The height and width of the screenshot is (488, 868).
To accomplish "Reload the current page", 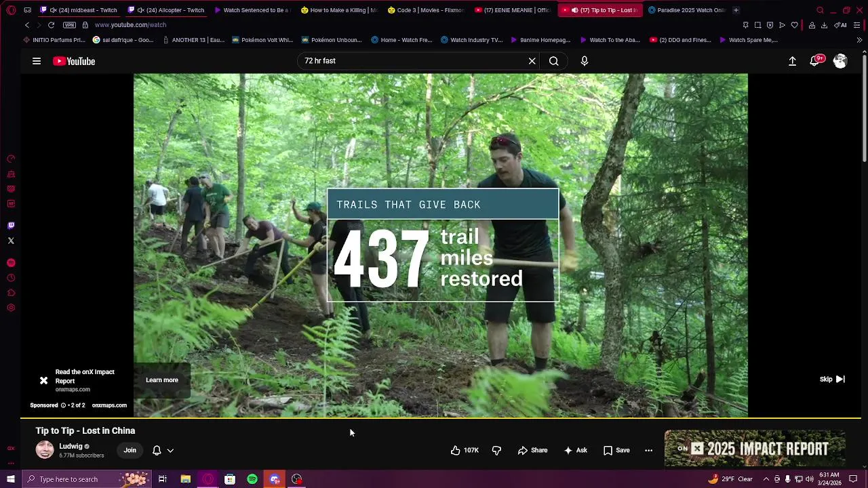I will pyautogui.click(x=51, y=25).
